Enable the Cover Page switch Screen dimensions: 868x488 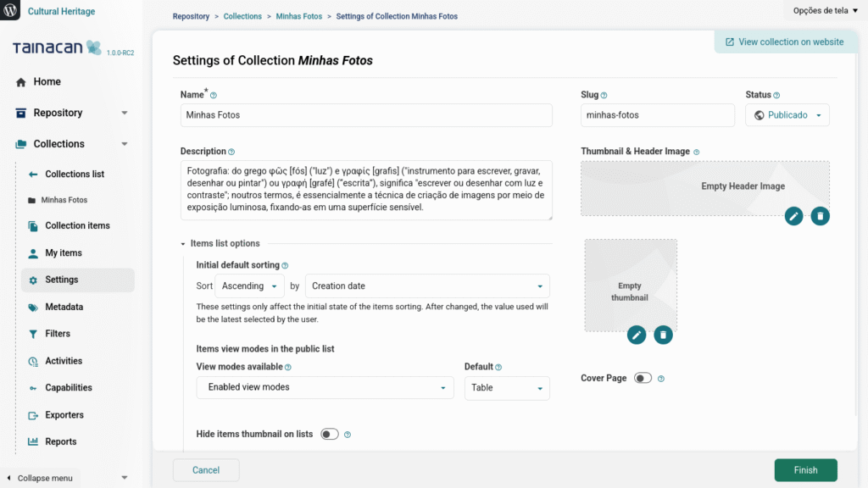click(643, 378)
